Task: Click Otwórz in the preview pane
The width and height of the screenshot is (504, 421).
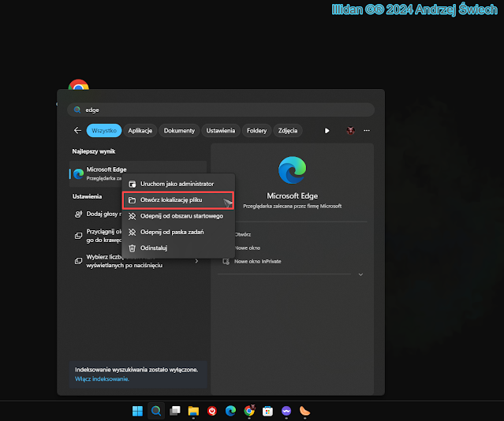Action: pyautogui.click(x=243, y=235)
